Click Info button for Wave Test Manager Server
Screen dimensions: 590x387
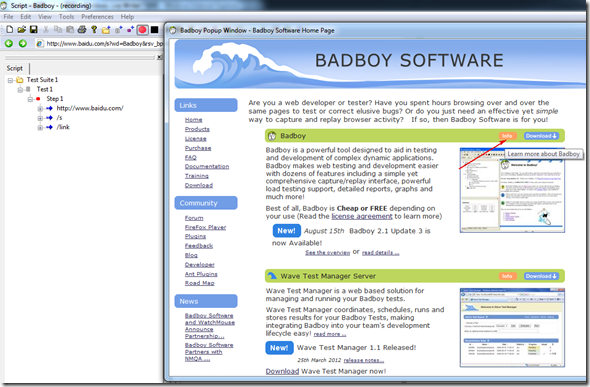(x=507, y=276)
